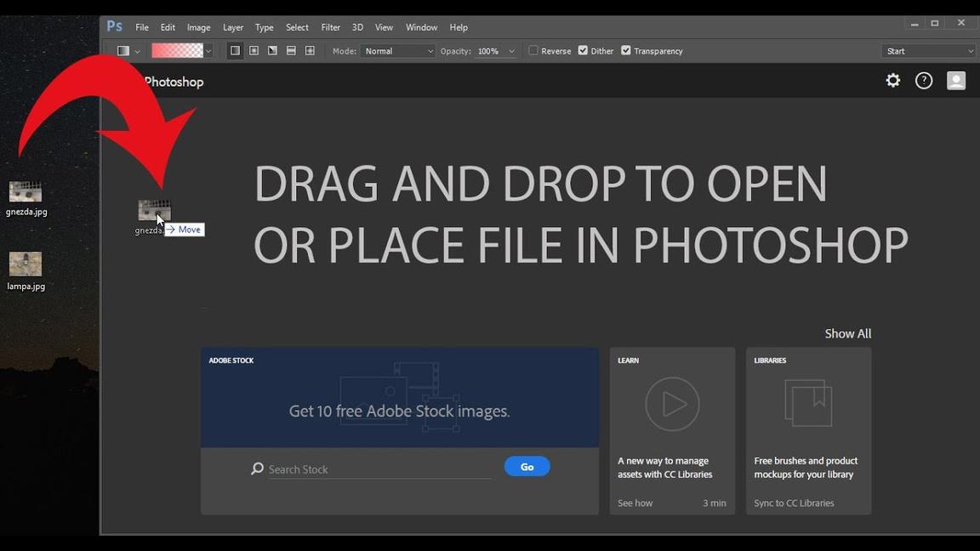This screenshot has width=980, height=551.
Task: Open the Type menu
Action: pyautogui.click(x=265, y=27)
